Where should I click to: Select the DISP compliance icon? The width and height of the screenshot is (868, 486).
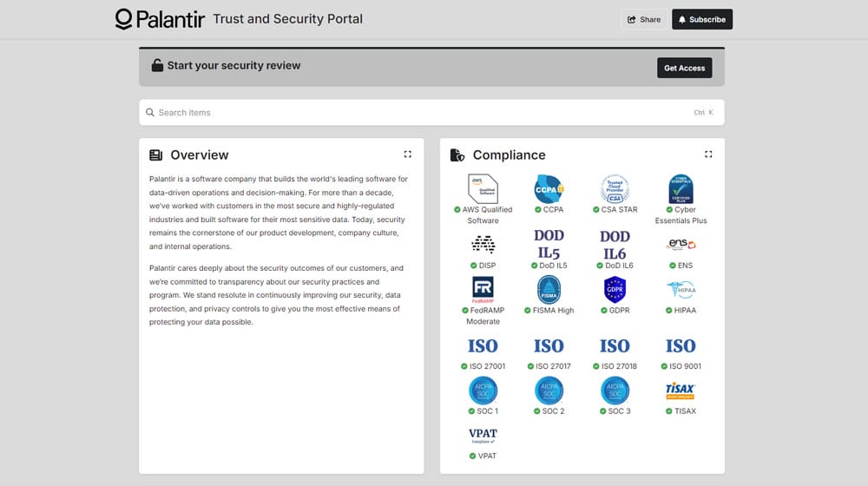tap(483, 244)
